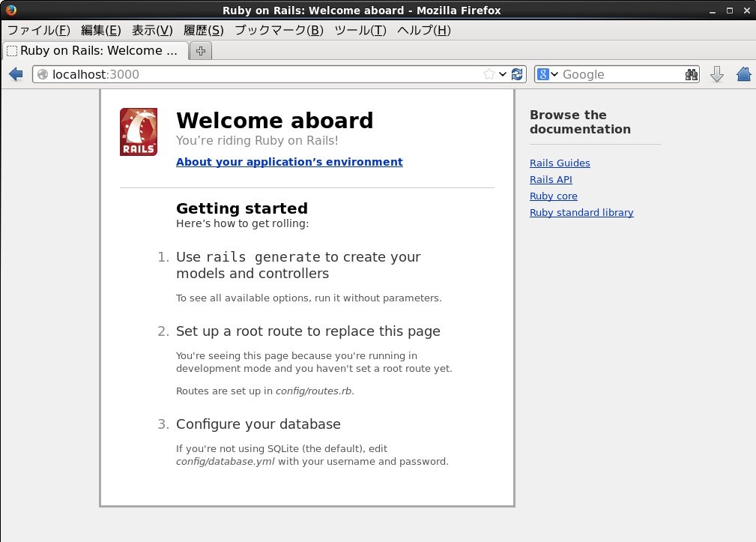The image size is (756, 542).
Task: Click the config/routes.rb text
Action: 314,391
